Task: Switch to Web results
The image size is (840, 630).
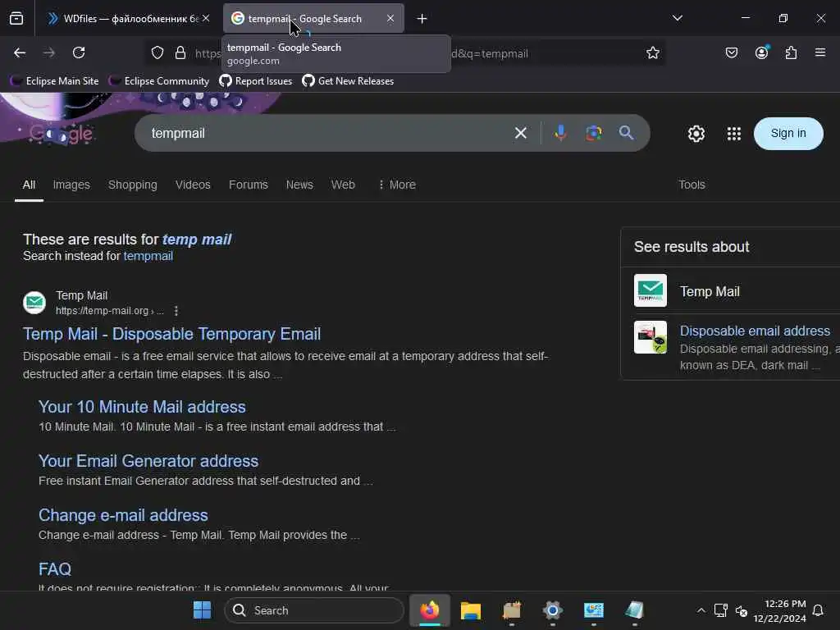Action: [x=343, y=185]
